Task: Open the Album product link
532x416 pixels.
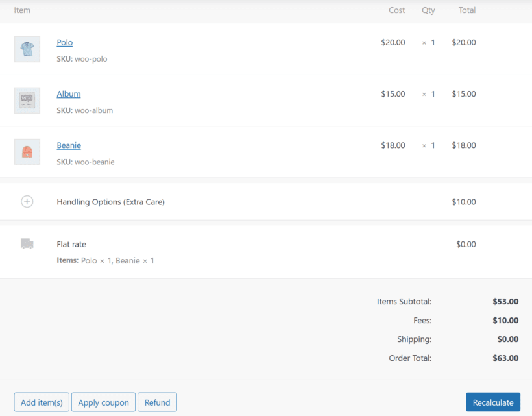Action: click(x=68, y=93)
